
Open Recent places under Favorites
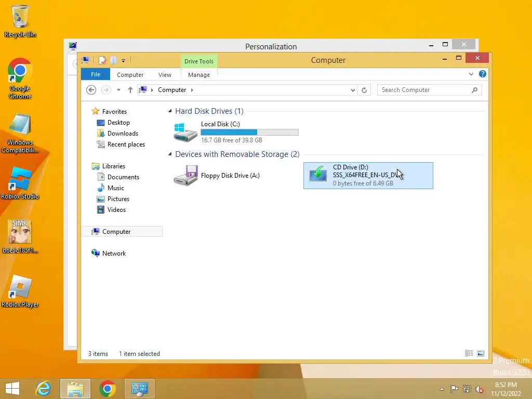point(126,144)
